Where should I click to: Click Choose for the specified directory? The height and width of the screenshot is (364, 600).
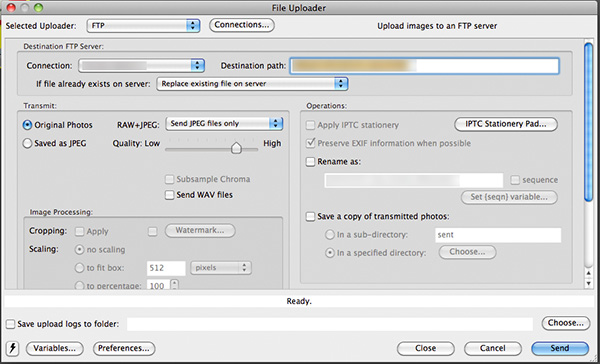(x=467, y=252)
